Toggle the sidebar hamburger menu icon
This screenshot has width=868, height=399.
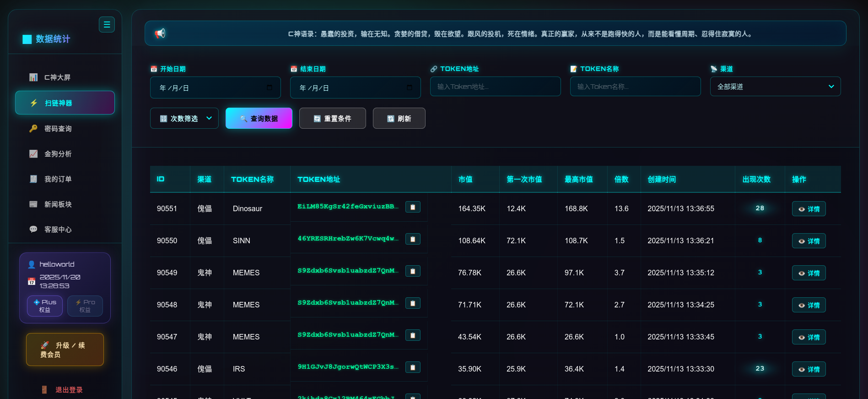tap(107, 25)
